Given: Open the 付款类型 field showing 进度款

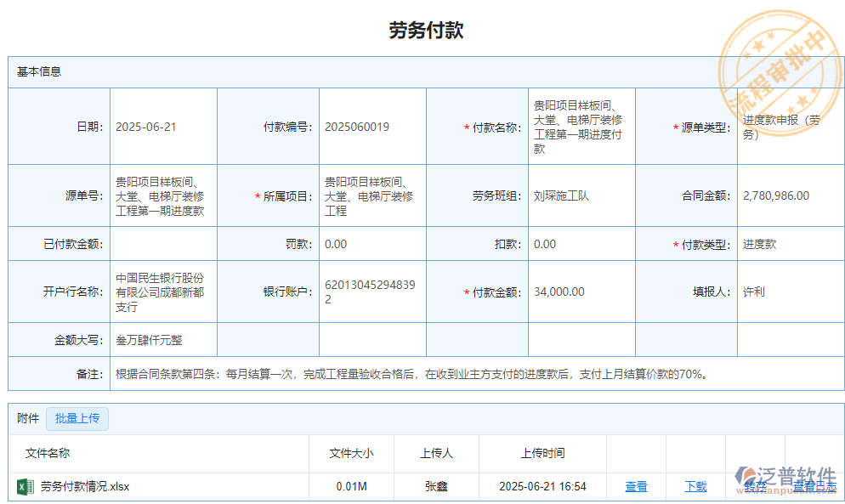Looking at the screenshot, I should (x=787, y=244).
